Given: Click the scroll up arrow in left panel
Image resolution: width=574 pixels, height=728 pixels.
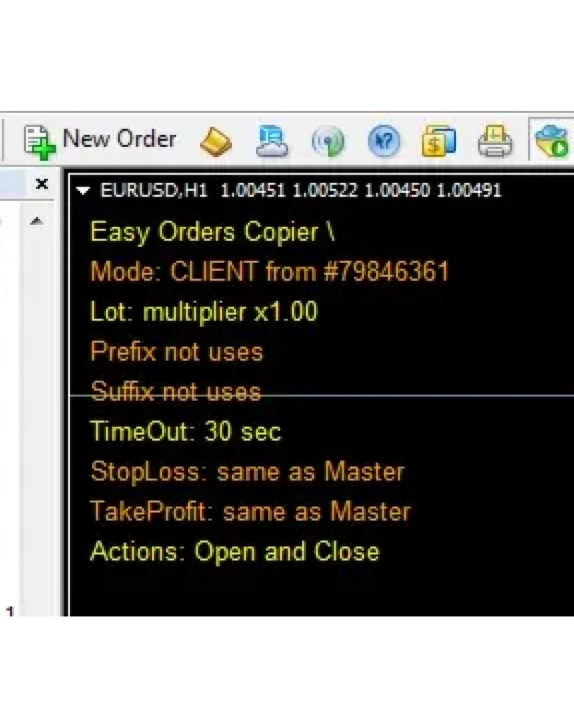Looking at the screenshot, I should tap(37, 221).
